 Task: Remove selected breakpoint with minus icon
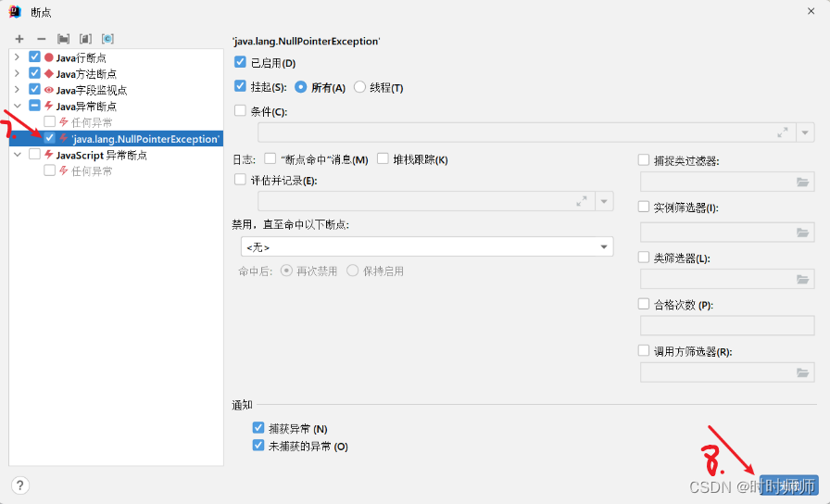coord(42,39)
